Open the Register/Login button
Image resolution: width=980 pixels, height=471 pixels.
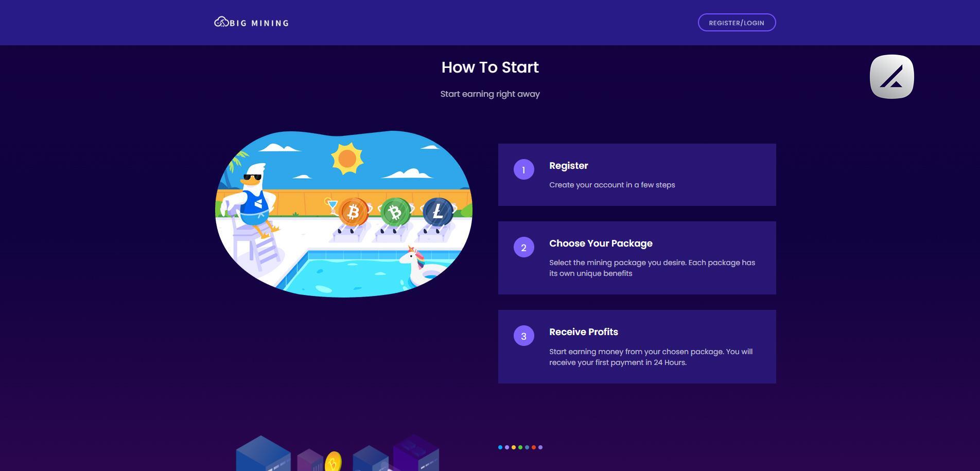click(737, 23)
